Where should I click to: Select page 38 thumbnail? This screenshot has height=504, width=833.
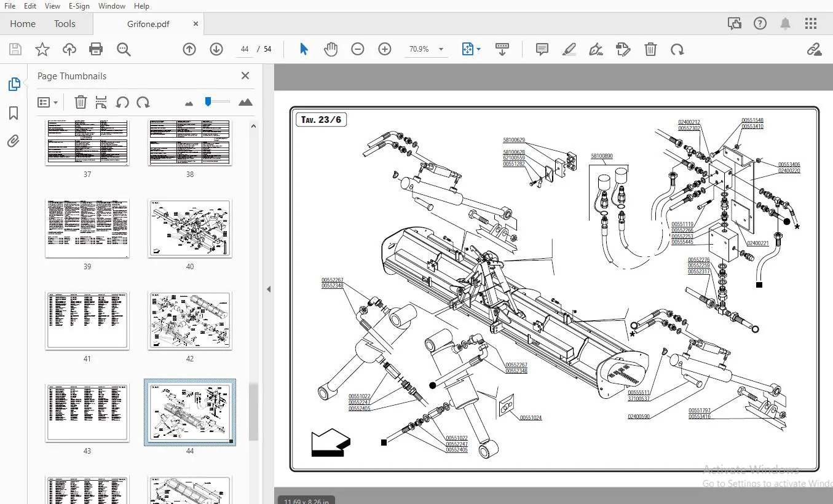point(190,143)
